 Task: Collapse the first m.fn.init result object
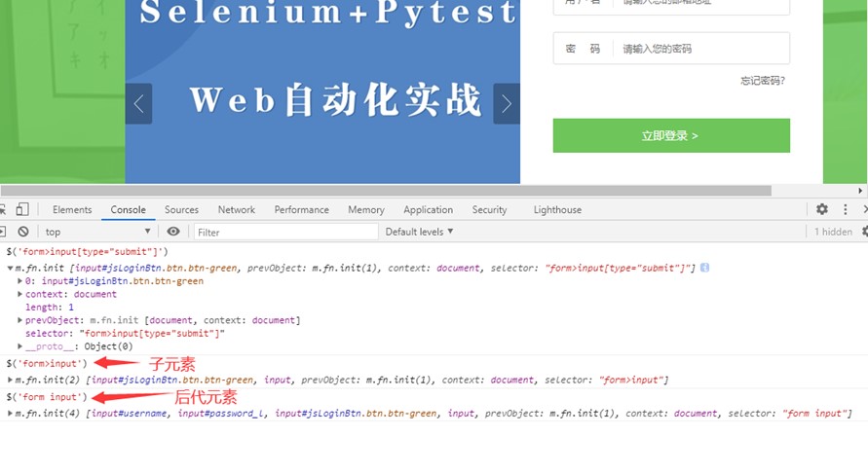[x=10, y=268]
